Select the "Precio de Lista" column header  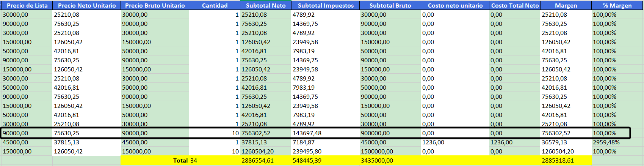27,5
